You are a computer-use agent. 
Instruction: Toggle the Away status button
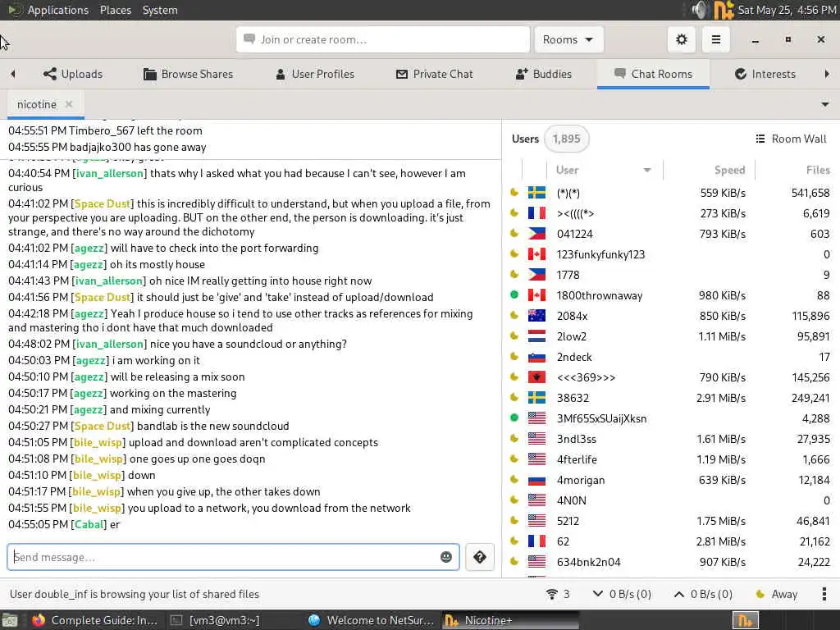point(776,594)
